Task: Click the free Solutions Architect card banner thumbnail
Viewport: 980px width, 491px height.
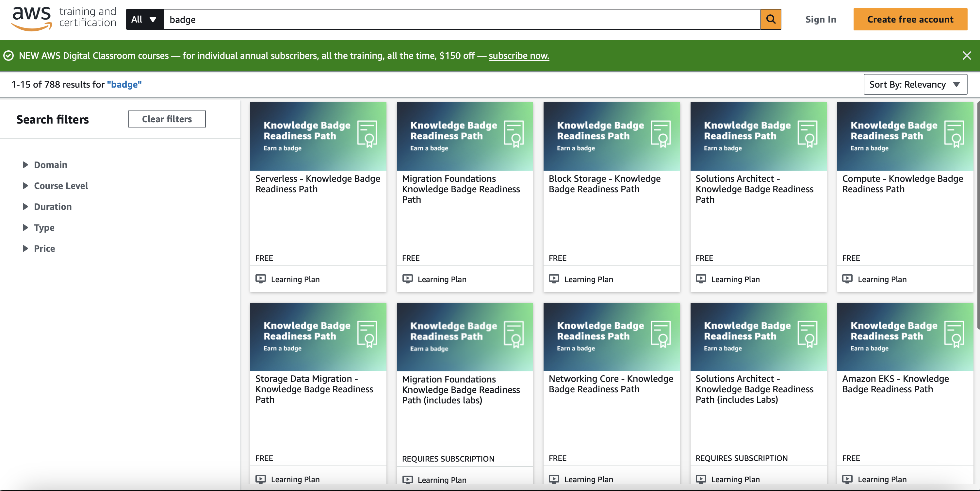Action: tap(758, 136)
